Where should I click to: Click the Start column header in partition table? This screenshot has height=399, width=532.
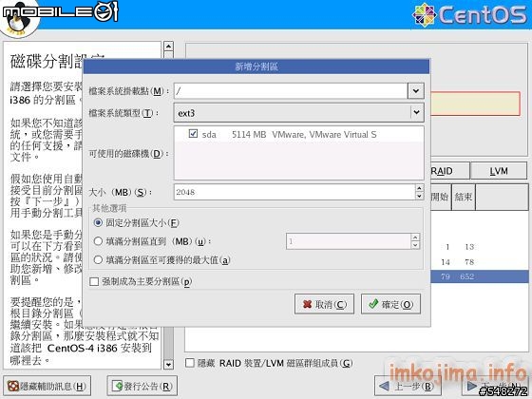coord(441,198)
